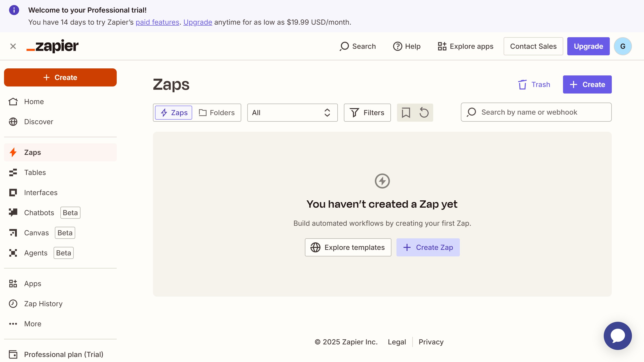Click the Create Zap button
The height and width of the screenshot is (362, 644).
(428, 247)
